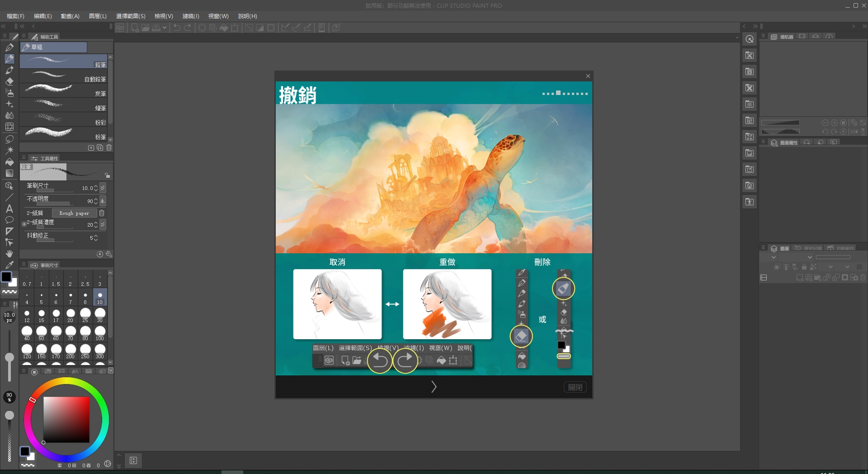The image size is (868, 474).
Task: Open the Tool Property palette menu icon
Action: 24,158
